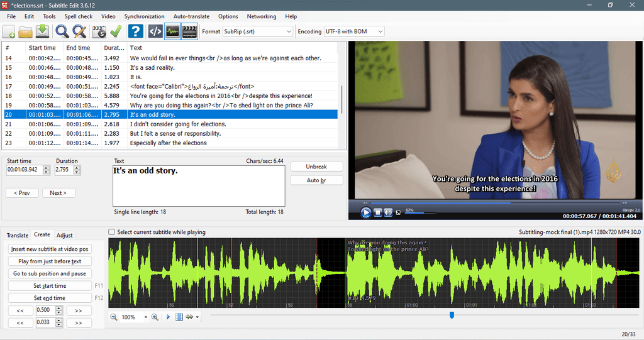644x340 pixels.
Task: Open visual sync clapperboard-clock icon
Action: pyautogui.click(x=99, y=31)
